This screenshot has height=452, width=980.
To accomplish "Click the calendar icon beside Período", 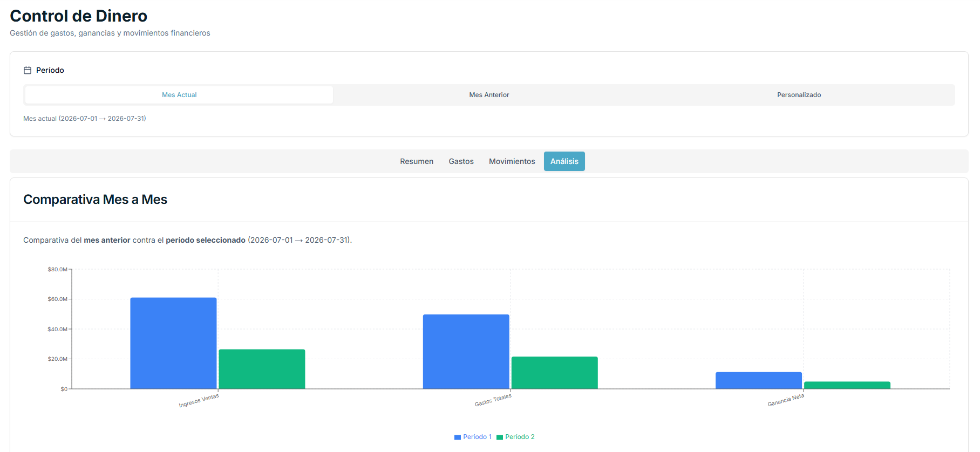I will (28, 70).
